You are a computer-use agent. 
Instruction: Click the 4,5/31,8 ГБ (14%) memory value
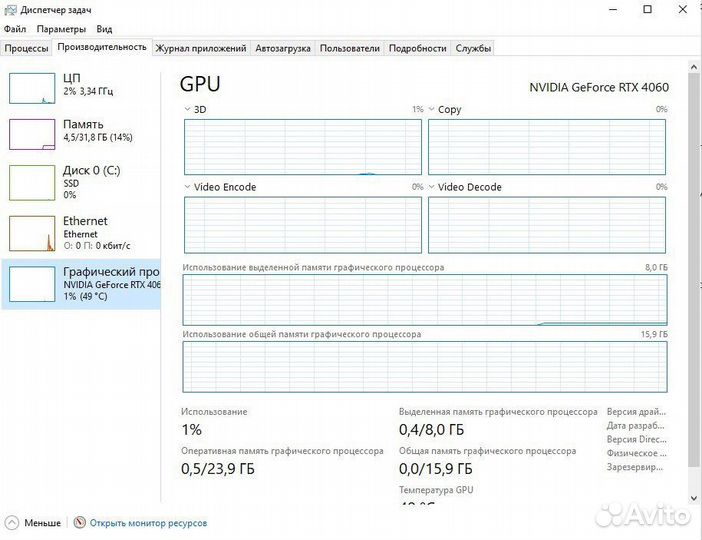click(98, 137)
